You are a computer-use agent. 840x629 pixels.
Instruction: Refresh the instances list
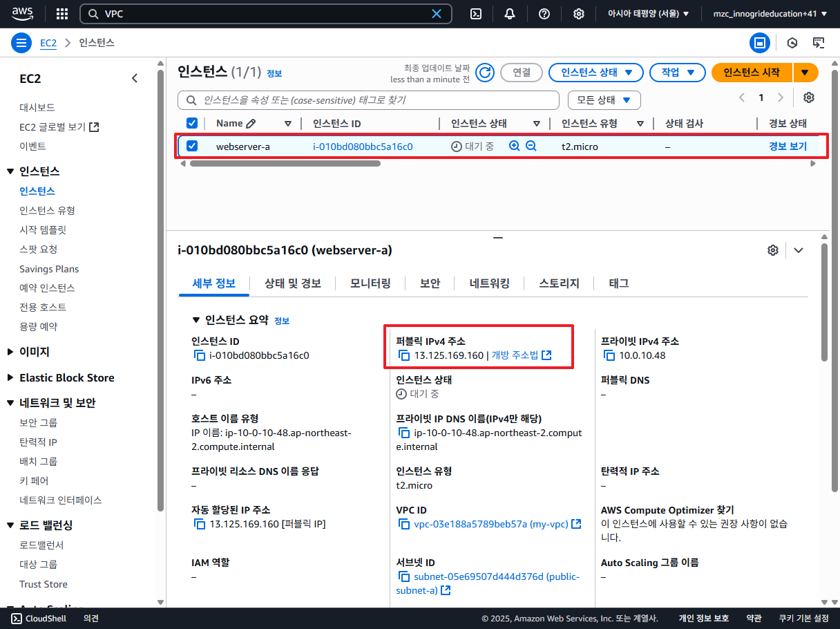485,73
